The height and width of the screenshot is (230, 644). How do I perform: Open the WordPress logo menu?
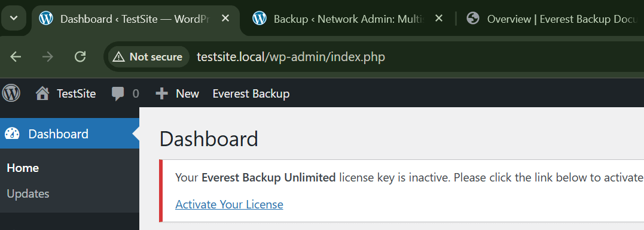point(11,93)
